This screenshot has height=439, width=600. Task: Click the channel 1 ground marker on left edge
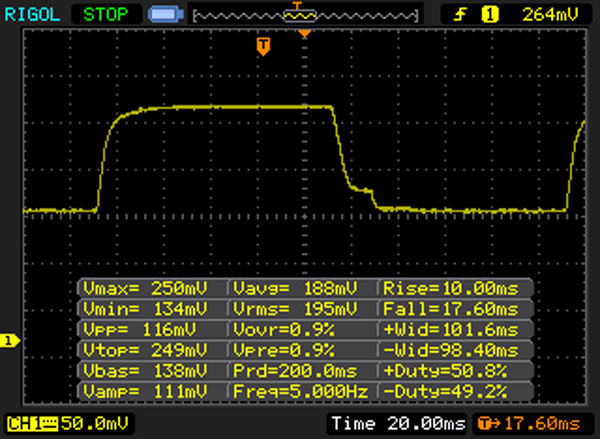point(10,341)
